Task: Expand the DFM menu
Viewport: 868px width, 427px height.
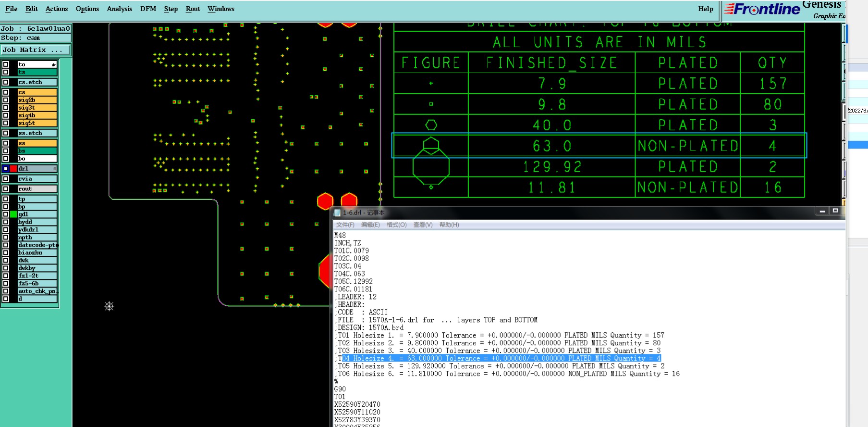Action: [148, 9]
